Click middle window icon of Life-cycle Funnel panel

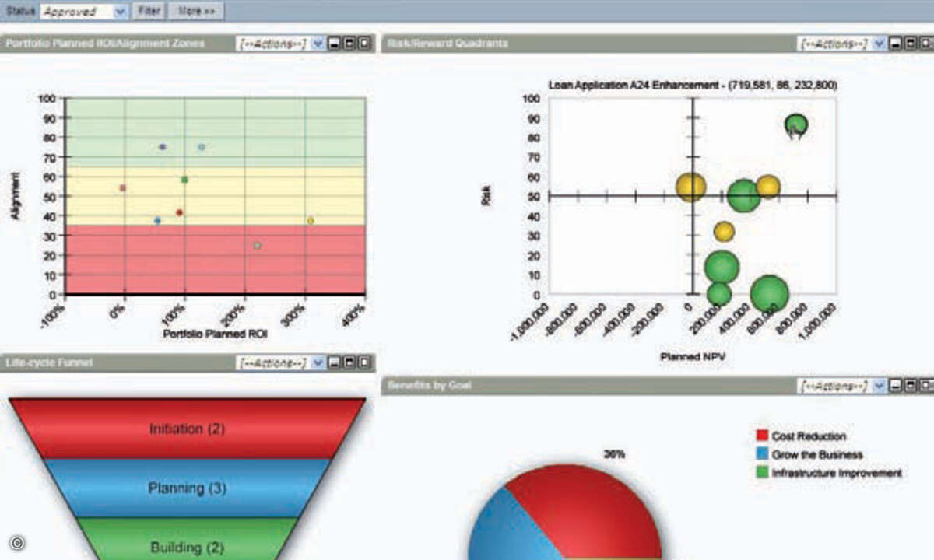point(349,362)
